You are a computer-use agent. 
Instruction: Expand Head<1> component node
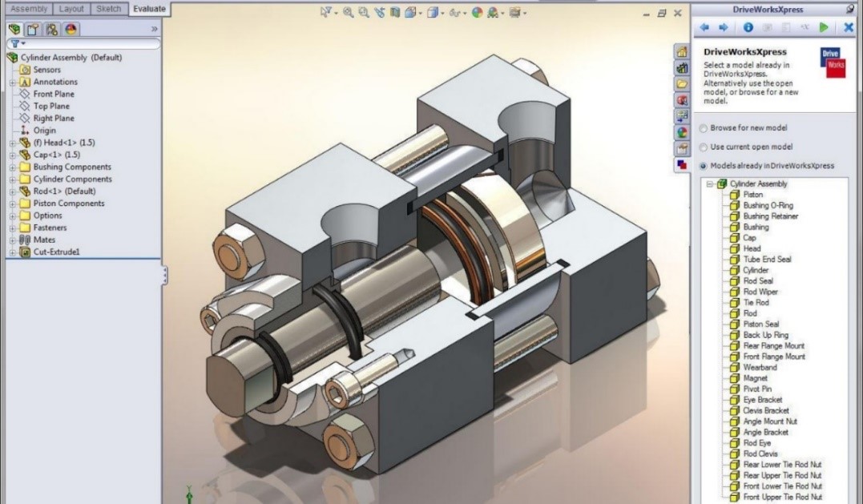click(12, 143)
